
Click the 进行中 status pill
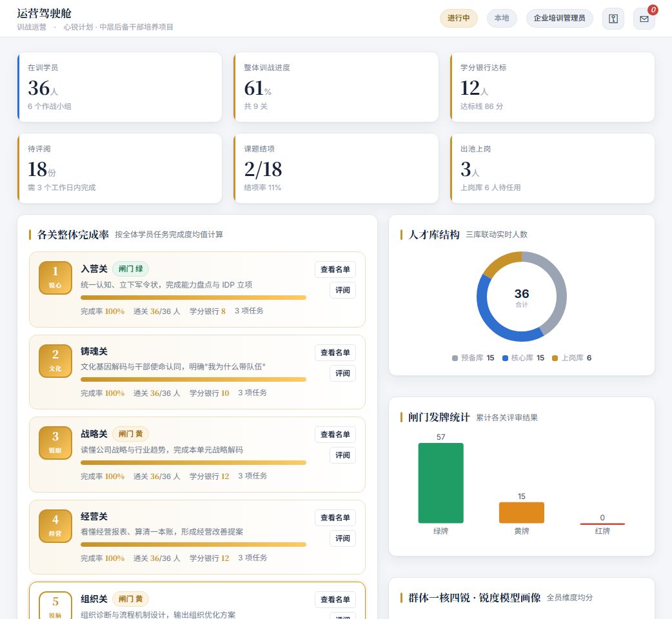click(x=459, y=18)
